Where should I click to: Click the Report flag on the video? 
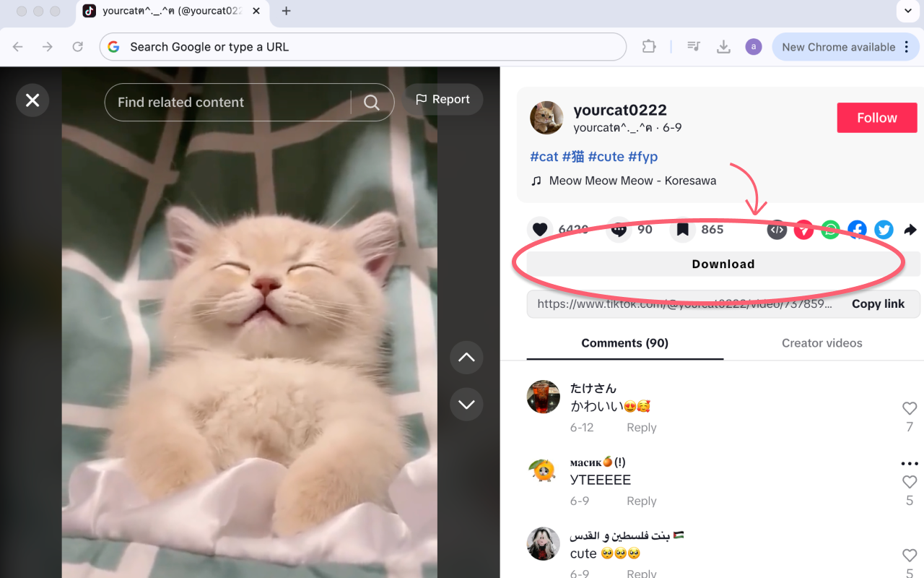pos(443,99)
